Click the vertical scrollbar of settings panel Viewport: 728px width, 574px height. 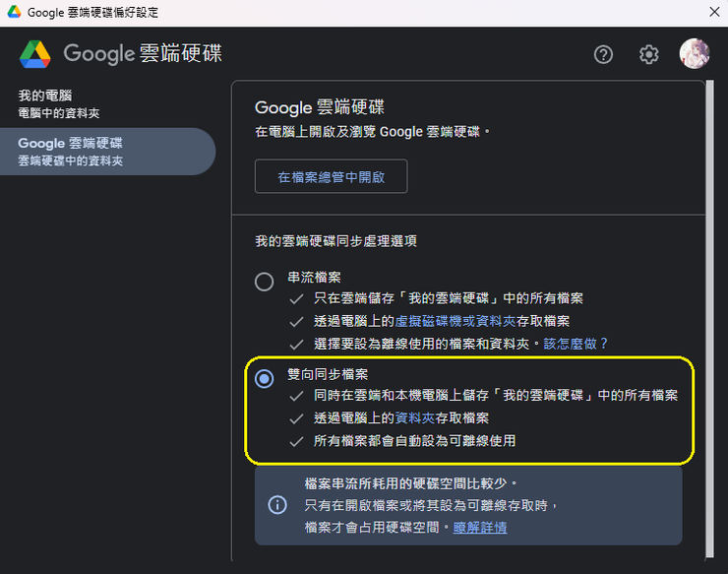[709, 318]
